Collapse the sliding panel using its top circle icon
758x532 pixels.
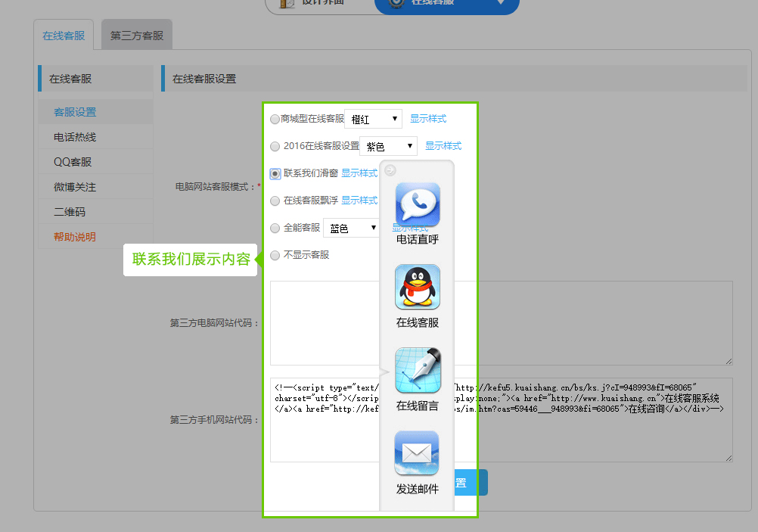tap(390, 170)
